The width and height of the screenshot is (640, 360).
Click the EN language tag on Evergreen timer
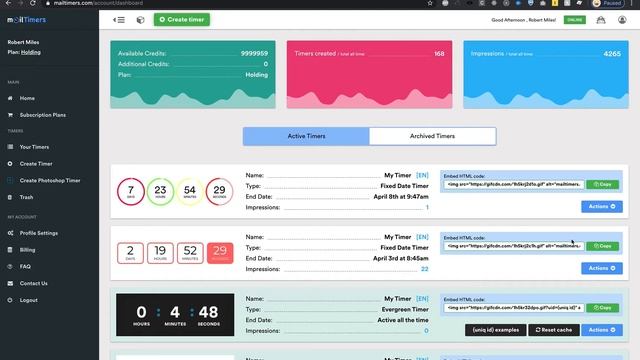pyautogui.click(x=422, y=299)
